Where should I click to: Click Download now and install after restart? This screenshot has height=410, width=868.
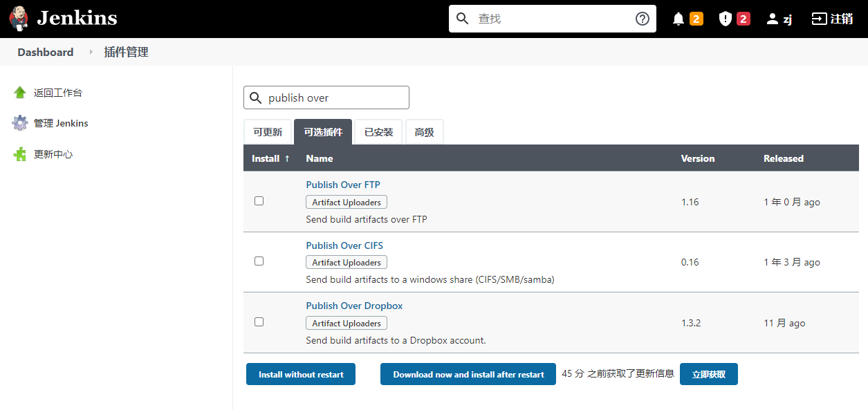point(468,374)
